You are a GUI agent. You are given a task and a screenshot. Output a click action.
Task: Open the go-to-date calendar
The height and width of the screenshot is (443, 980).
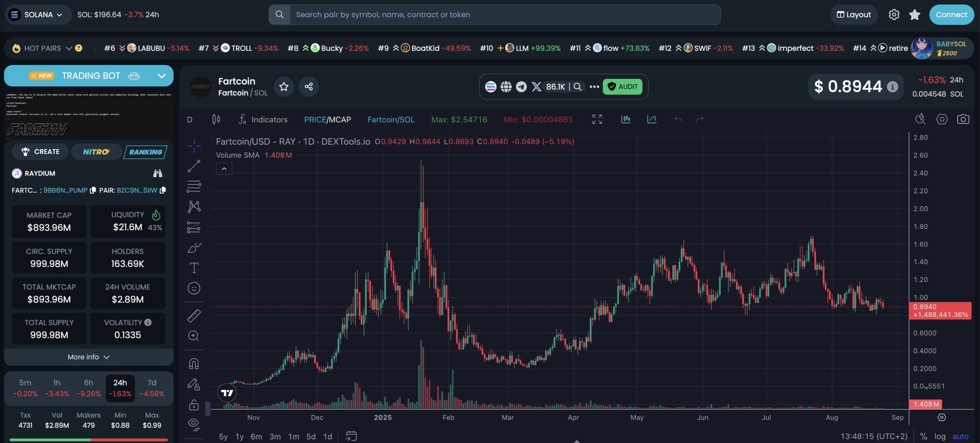351,436
